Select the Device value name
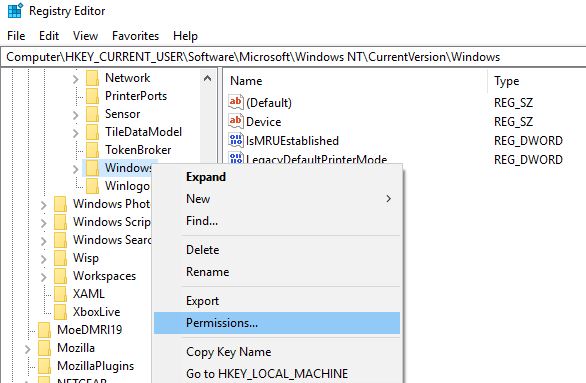Image resolution: width=586 pixels, height=383 pixels. [x=263, y=121]
